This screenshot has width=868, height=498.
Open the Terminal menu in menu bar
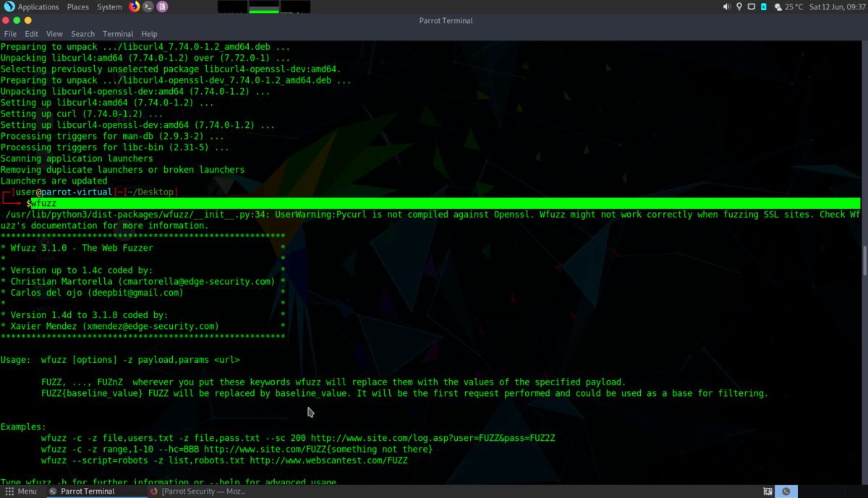[118, 34]
